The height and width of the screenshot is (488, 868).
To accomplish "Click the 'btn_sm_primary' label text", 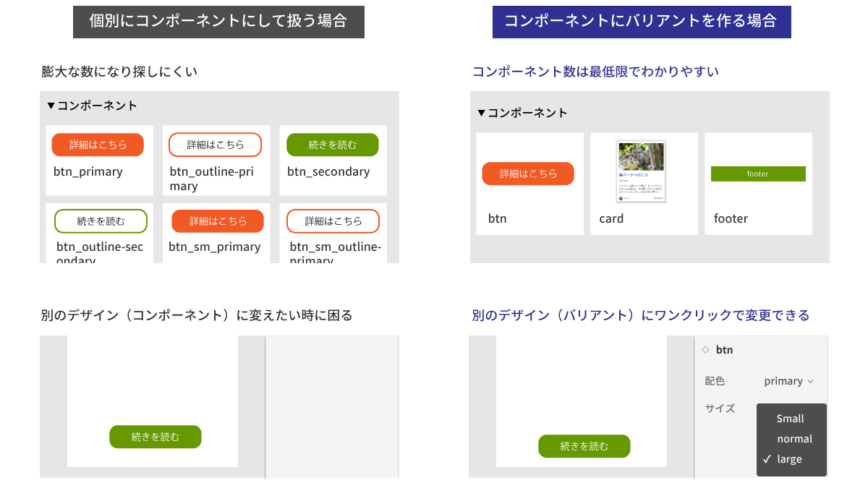I will (215, 247).
